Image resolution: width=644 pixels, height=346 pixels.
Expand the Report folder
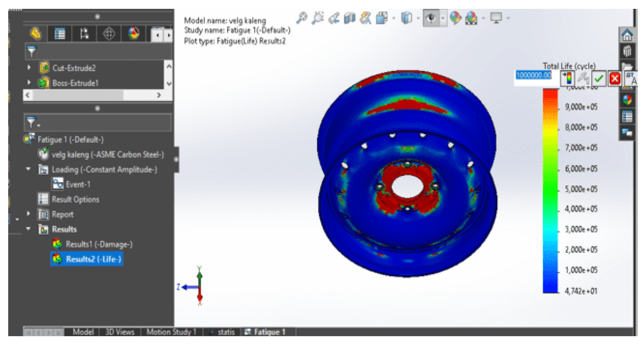(x=28, y=214)
